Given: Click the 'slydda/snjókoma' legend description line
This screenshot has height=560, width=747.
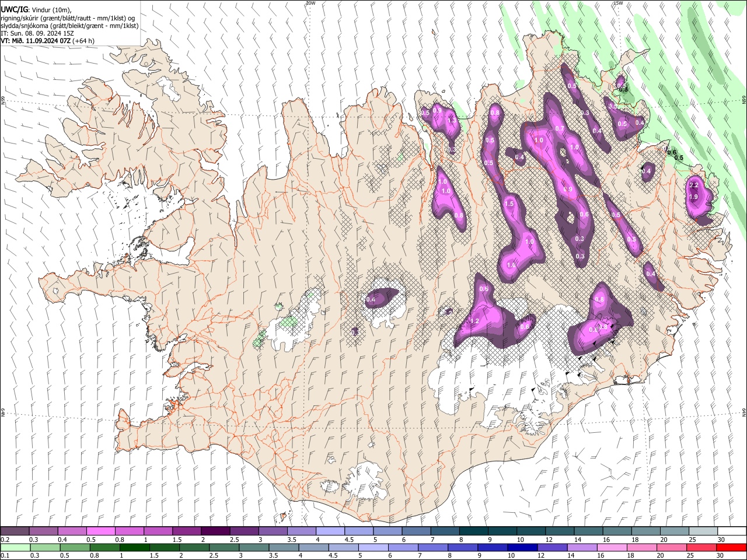Looking at the screenshot, I should (x=70, y=26).
